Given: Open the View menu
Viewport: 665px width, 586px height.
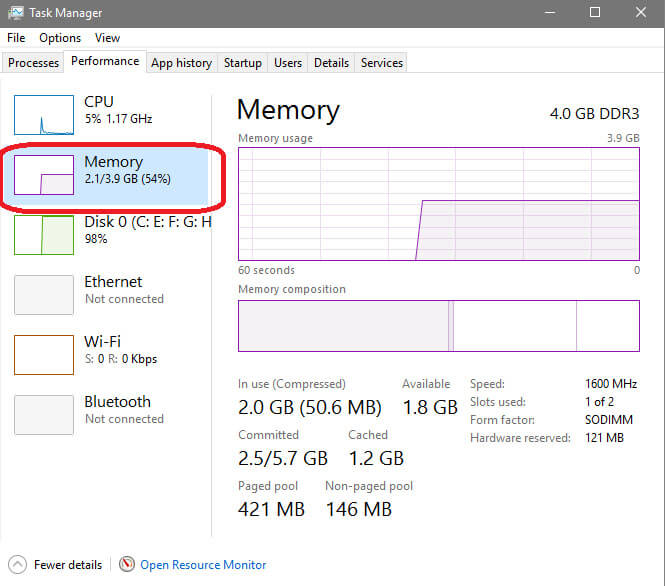Looking at the screenshot, I should pyautogui.click(x=107, y=38).
